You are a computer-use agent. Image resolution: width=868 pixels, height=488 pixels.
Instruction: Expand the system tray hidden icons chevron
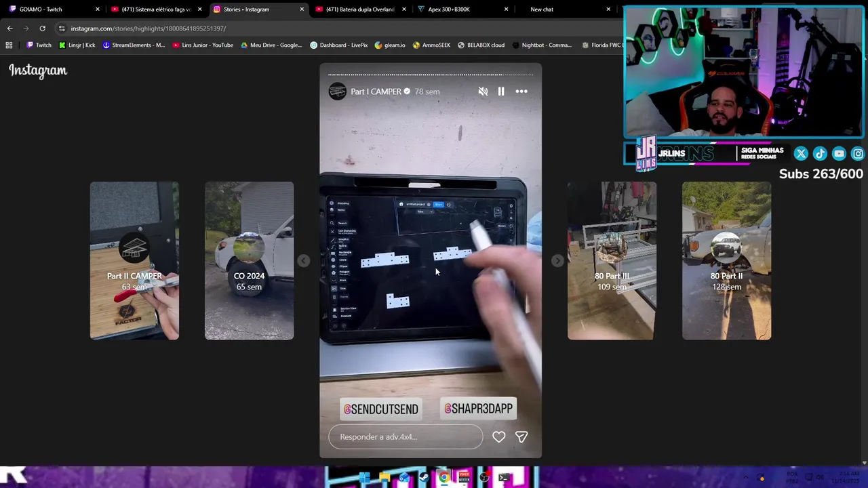(745, 478)
